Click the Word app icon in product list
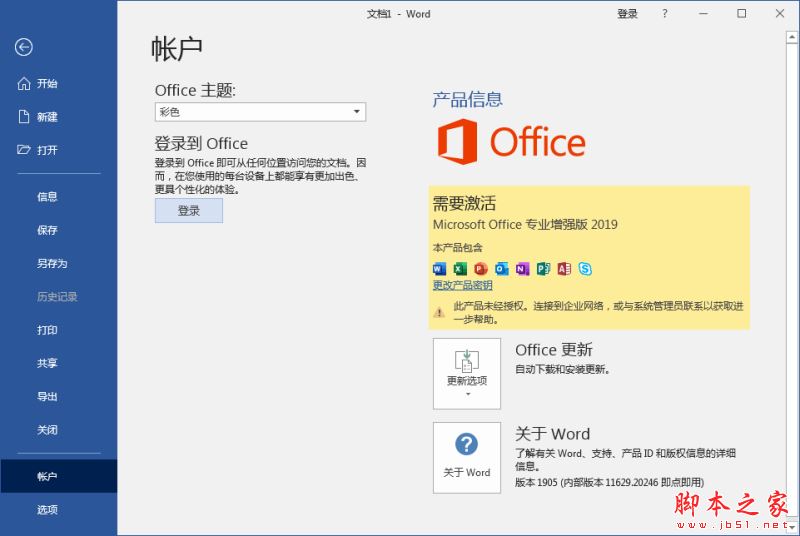The width and height of the screenshot is (800, 536). point(439,269)
